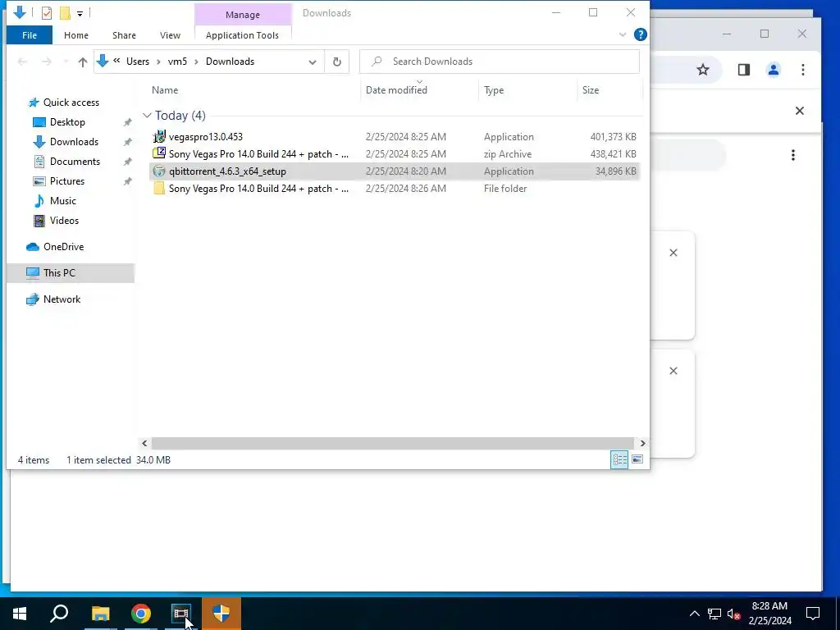Click vm5 in the address path
Screen dimensions: 840x630
(x=177, y=62)
